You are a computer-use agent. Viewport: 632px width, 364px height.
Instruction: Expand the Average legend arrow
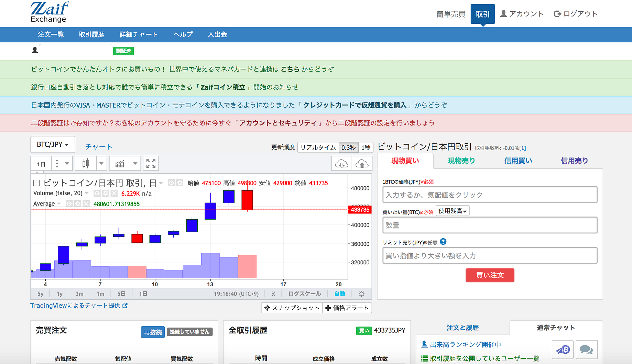[x=59, y=204]
